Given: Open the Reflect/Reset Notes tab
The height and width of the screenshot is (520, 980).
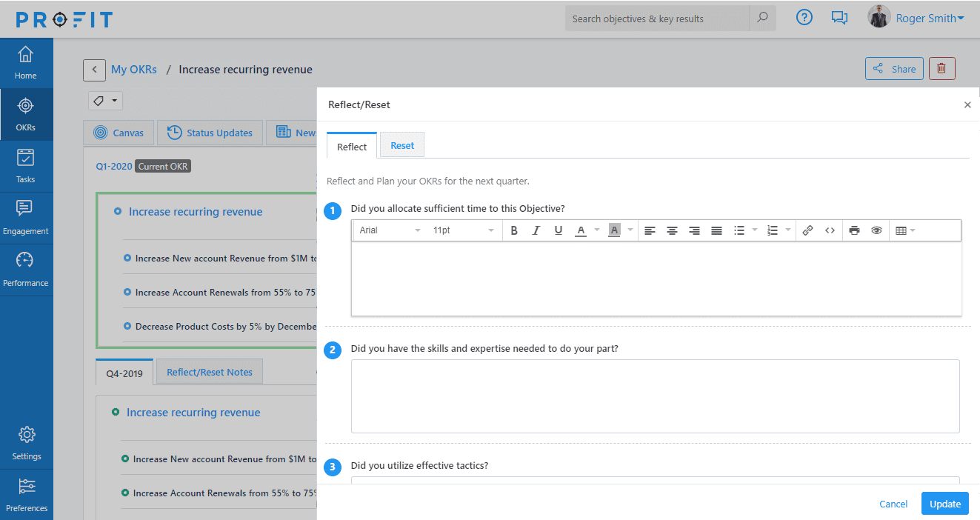Looking at the screenshot, I should [x=210, y=372].
